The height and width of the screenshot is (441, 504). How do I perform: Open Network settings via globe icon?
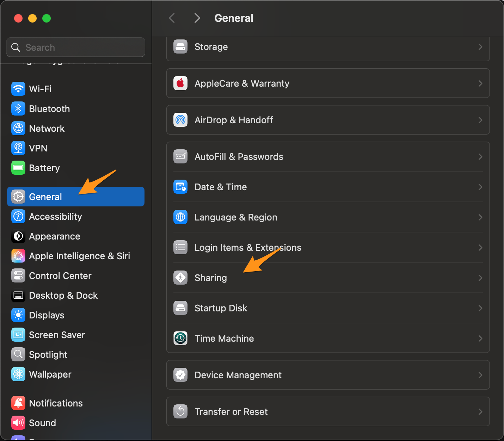18,128
